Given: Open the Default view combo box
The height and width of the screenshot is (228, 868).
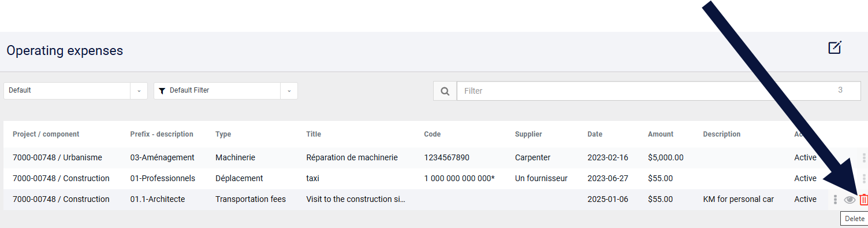Looking at the screenshot, I should coord(76,91).
